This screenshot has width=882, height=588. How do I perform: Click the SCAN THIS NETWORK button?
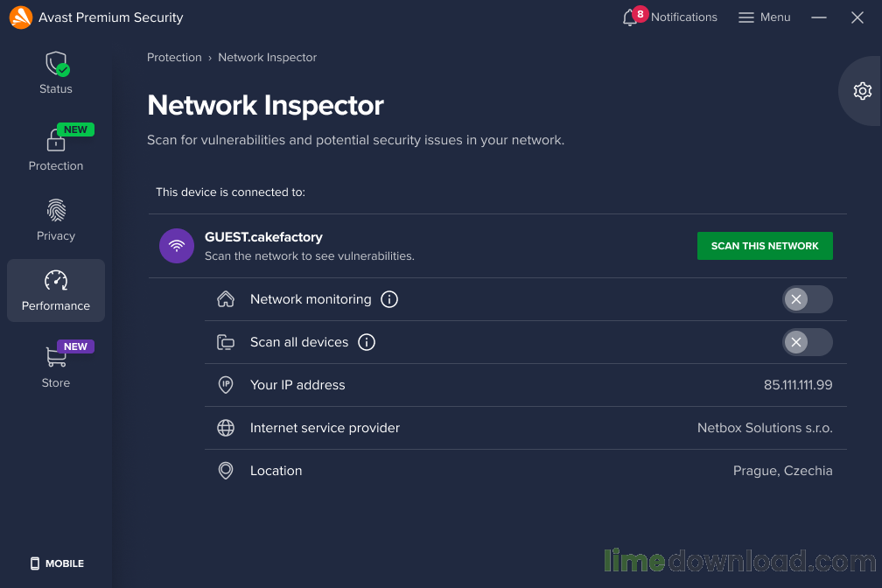(764, 246)
